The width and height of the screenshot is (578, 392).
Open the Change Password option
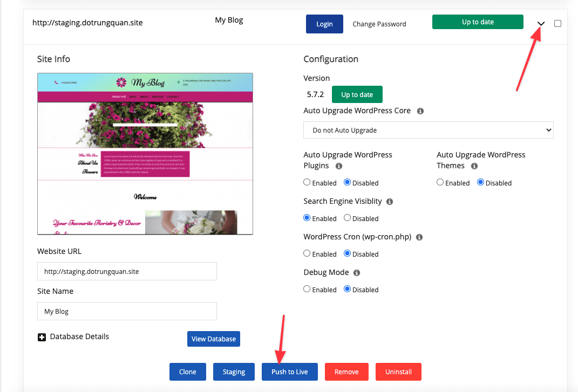(379, 24)
